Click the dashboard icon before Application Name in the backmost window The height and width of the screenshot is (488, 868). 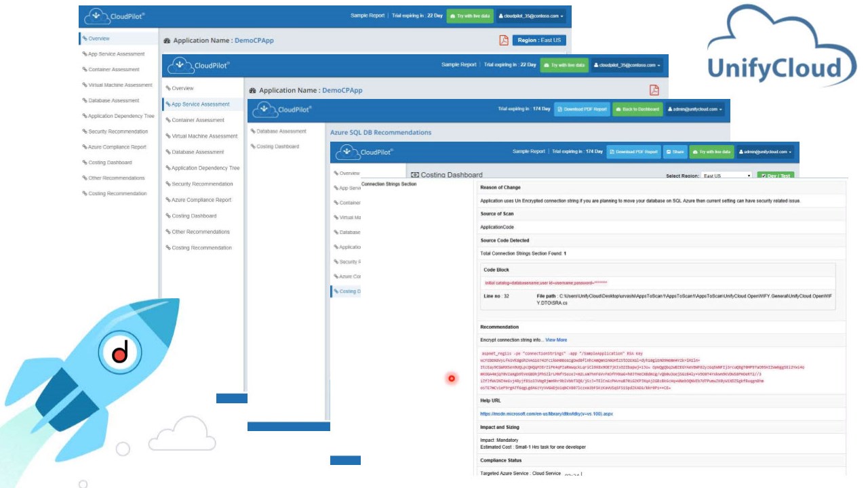click(167, 41)
